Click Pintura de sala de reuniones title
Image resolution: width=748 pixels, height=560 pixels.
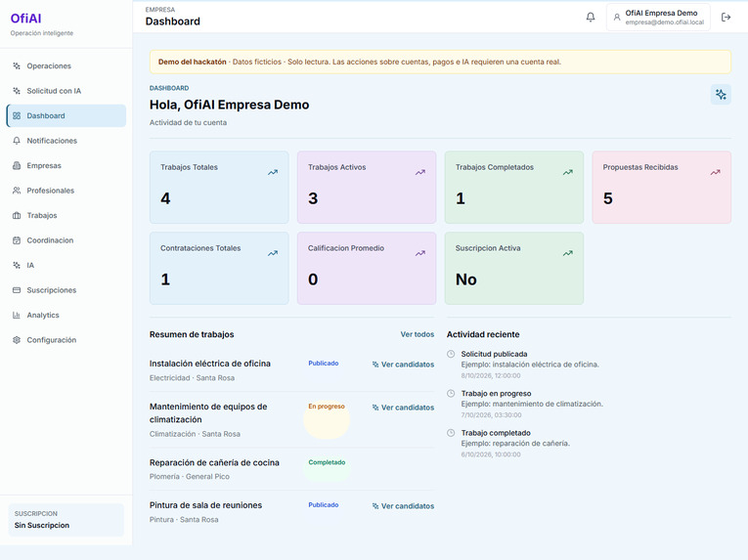(x=205, y=505)
